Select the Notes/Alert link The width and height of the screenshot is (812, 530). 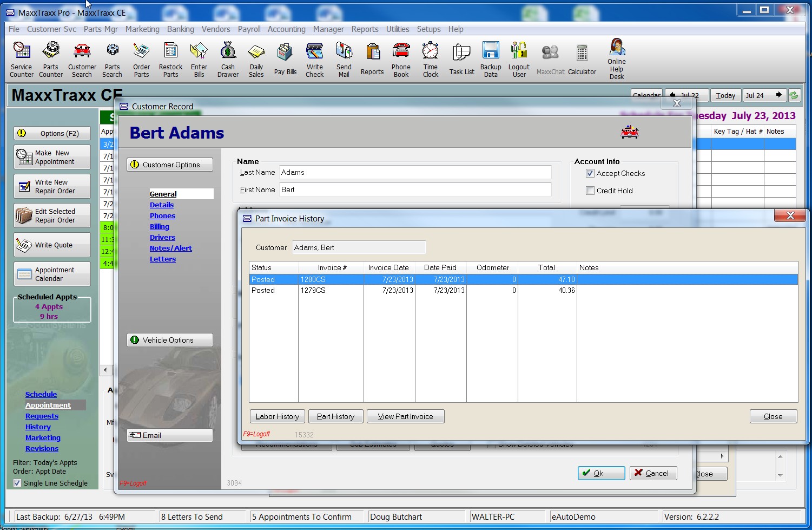(x=171, y=248)
